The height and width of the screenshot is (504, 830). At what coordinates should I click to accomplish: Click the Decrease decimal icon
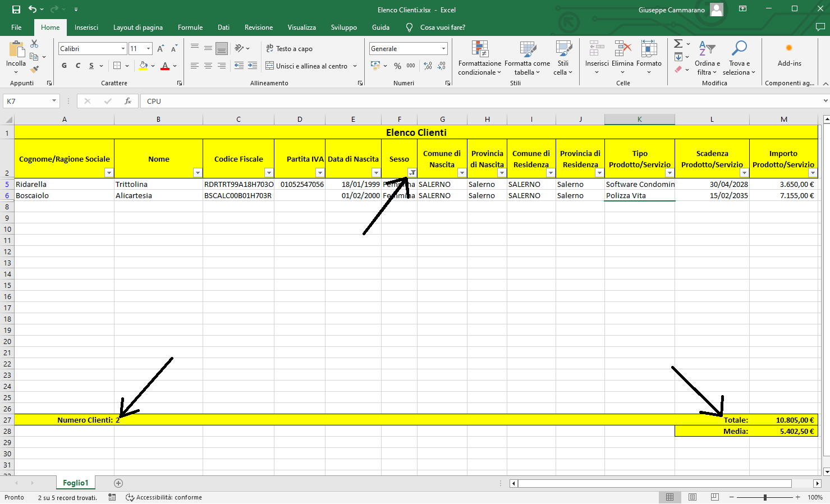[x=442, y=66]
